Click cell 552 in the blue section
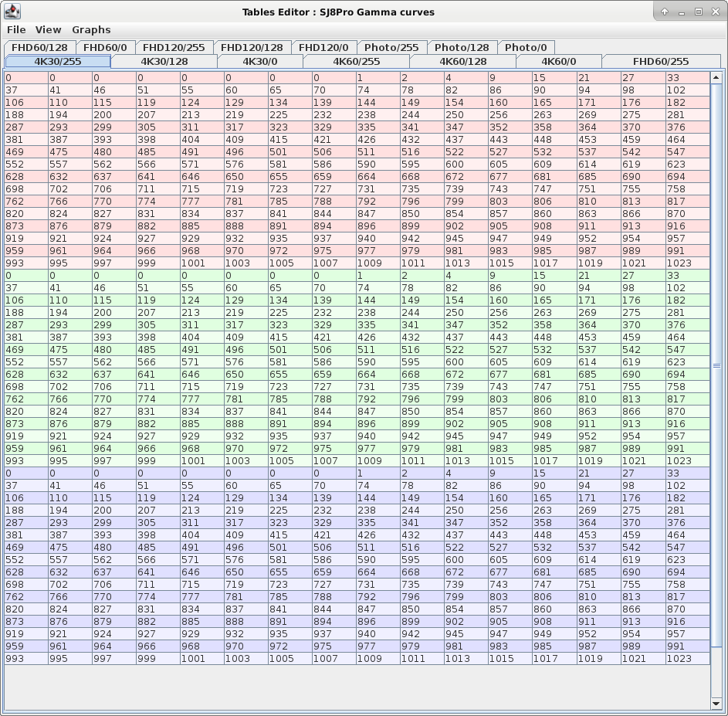This screenshot has width=728, height=716. (x=26, y=559)
